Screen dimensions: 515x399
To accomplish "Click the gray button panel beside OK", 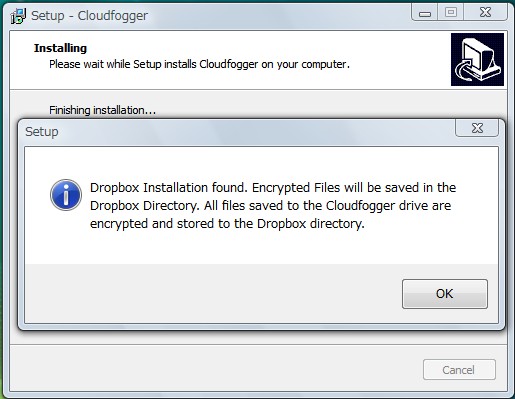I will pyautogui.click(x=213, y=293).
